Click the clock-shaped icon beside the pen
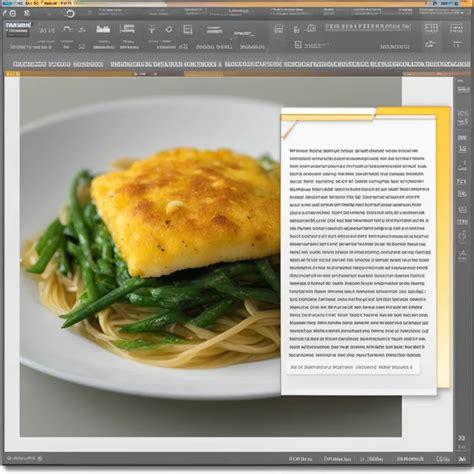 [13, 14]
